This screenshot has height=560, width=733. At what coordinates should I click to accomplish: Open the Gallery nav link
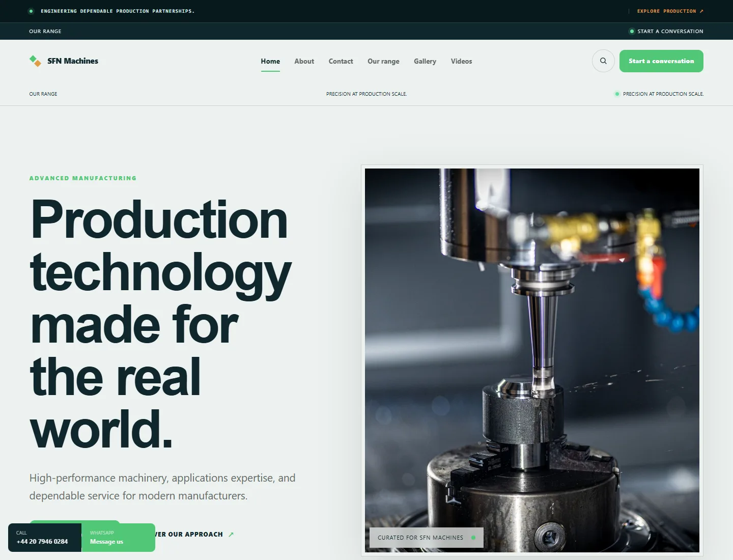[425, 61]
